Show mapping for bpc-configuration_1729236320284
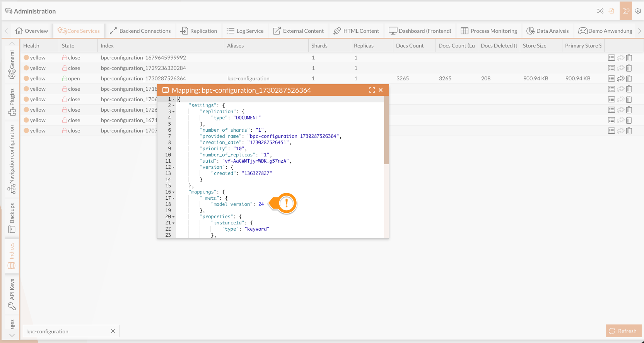Viewport: 644px width, 343px height. point(612,68)
